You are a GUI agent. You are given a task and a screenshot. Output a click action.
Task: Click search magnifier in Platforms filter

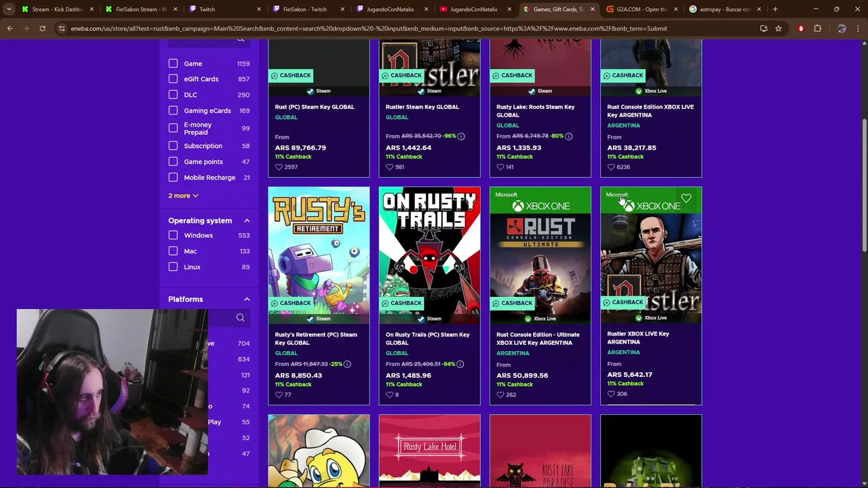click(x=240, y=318)
